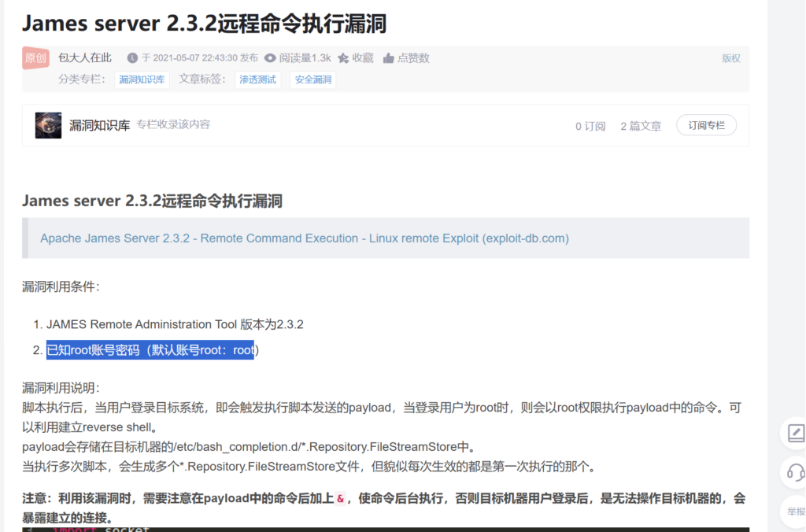Click the 2 篇文章 article count

pos(641,126)
